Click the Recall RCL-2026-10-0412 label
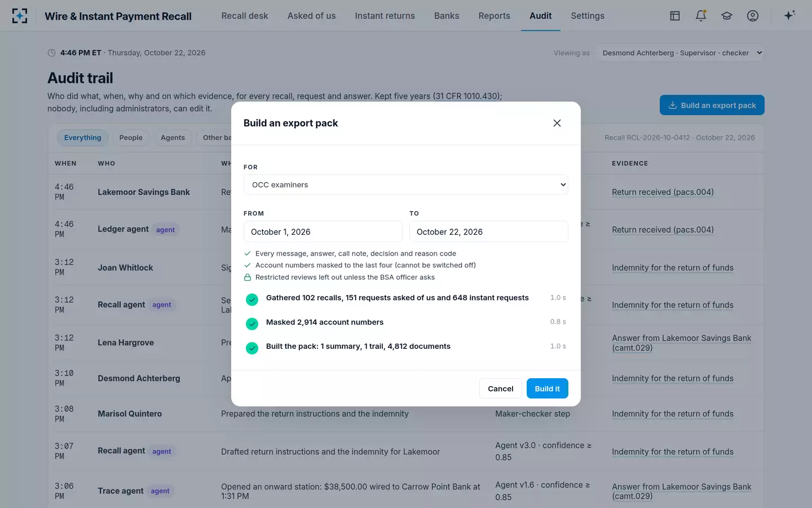The image size is (812, 508). coord(679,138)
